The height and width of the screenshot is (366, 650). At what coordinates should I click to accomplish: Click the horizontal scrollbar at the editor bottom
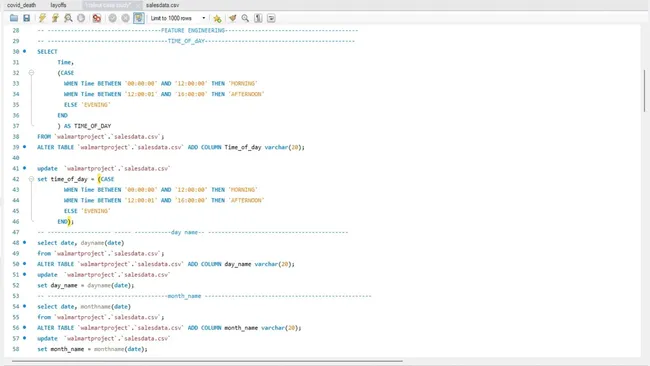pyautogui.click(x=207, y=361)
